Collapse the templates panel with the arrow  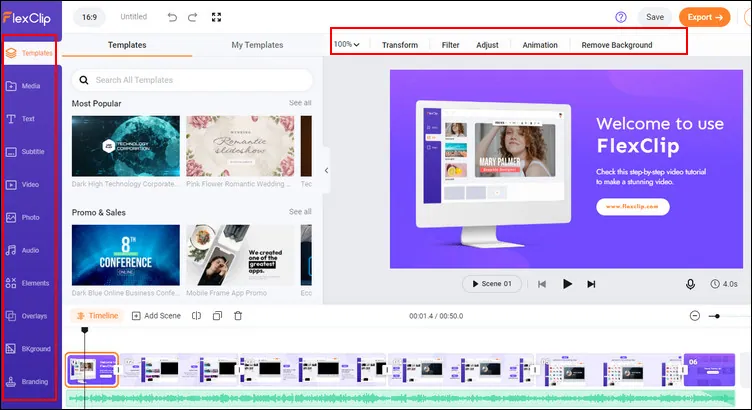(327, 170)
